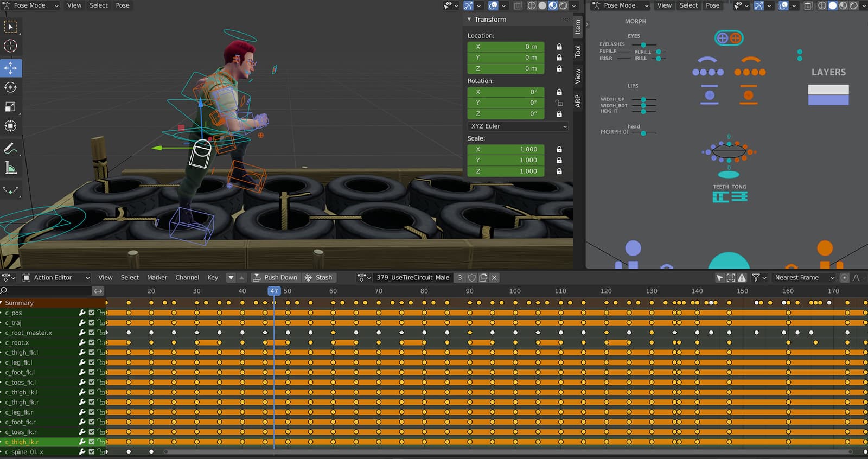Toggle checkbox for c_thigh_ik.r channel
This screenshot has width=868, height=459.
pyautogui.click(x=92, y=442)
